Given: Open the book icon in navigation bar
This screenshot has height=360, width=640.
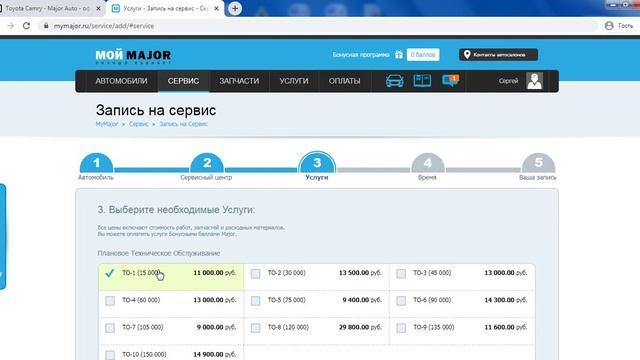Looking at the screenshot, I should (422, 81).
